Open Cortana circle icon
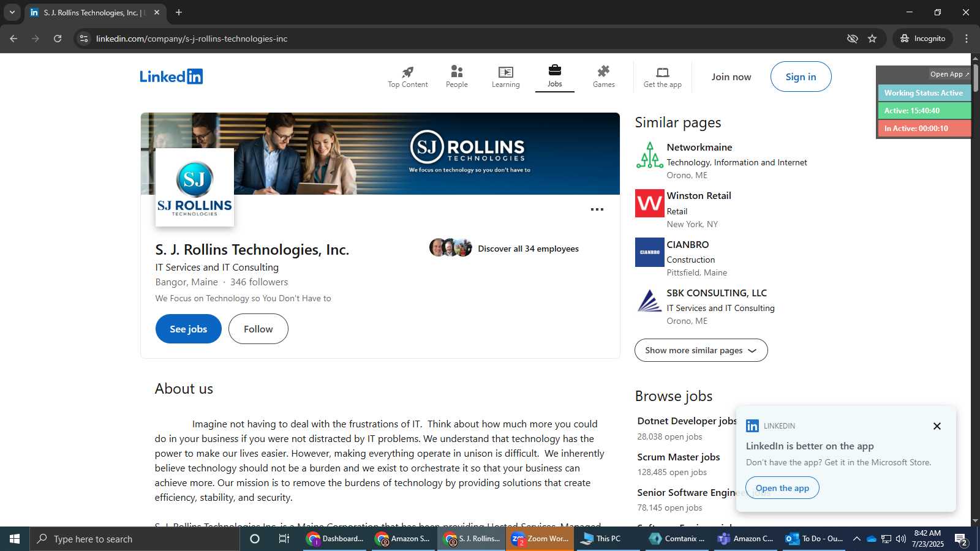Viewport: 980px width, 551px height. pyautogui.click(x=255, y=539)
